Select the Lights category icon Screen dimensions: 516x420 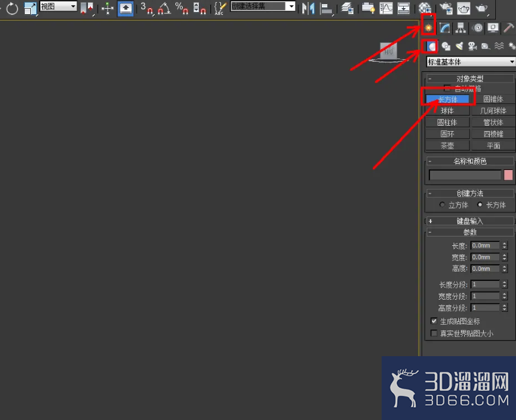coord(460,46)
